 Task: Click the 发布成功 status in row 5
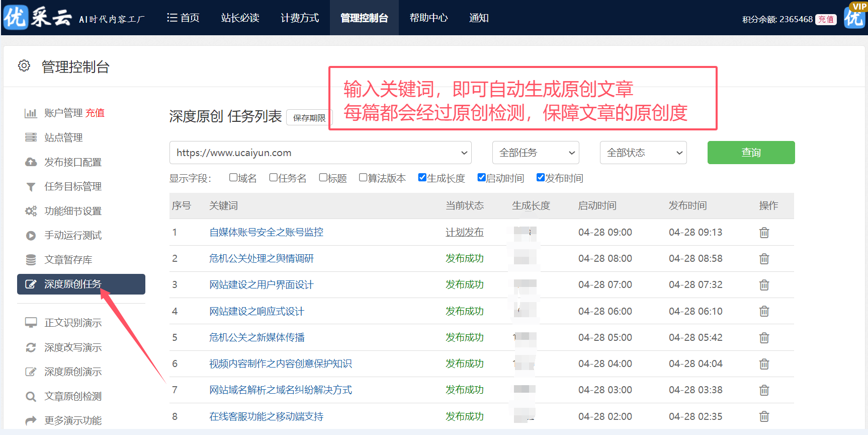pyautogui.click(x=464, y=337)
